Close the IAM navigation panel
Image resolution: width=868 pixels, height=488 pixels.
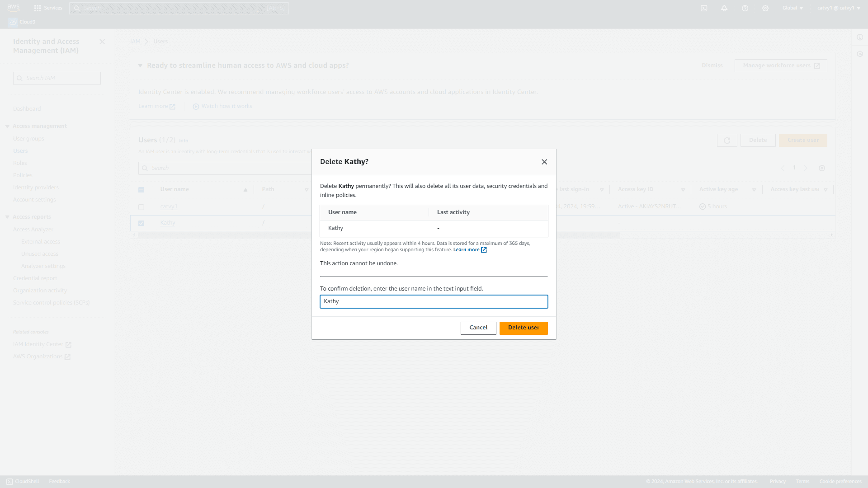102,42
